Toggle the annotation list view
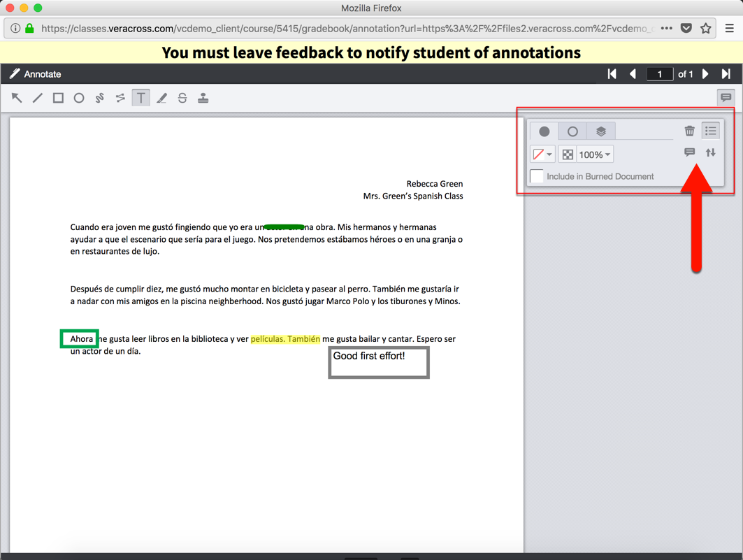 [x=711, y=130]
